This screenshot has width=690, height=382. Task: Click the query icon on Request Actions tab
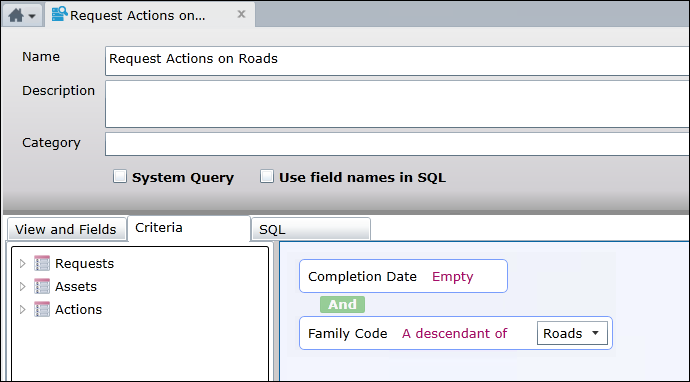(x=59, y=14)
